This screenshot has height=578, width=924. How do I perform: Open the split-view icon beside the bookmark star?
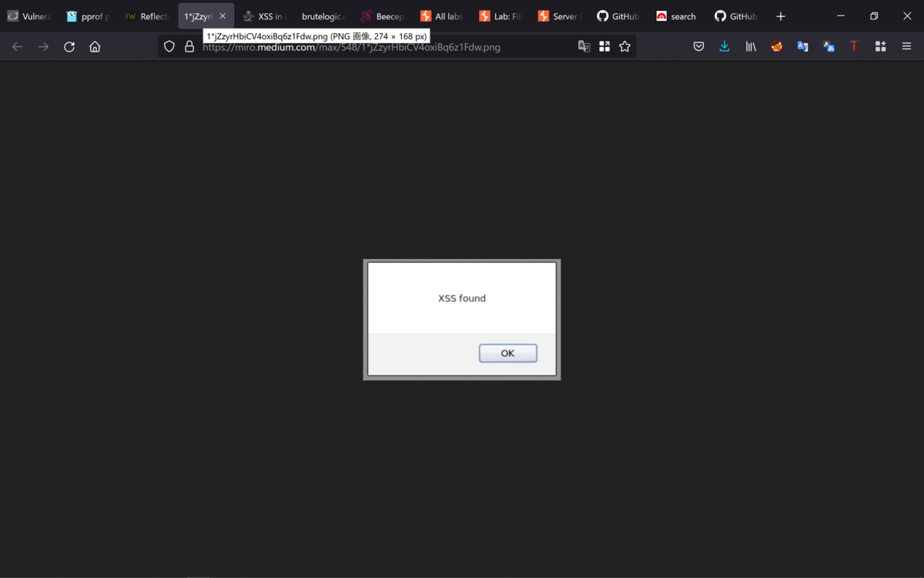604,46
